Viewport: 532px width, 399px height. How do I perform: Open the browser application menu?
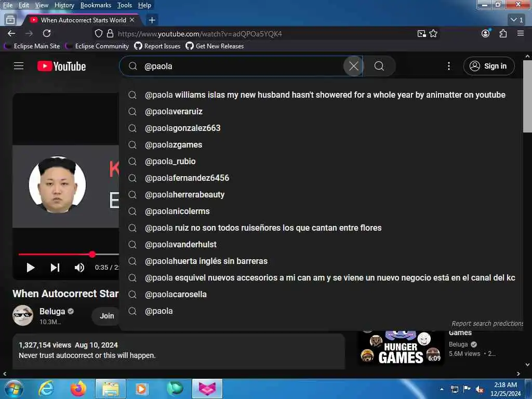[x=521, y=33]
